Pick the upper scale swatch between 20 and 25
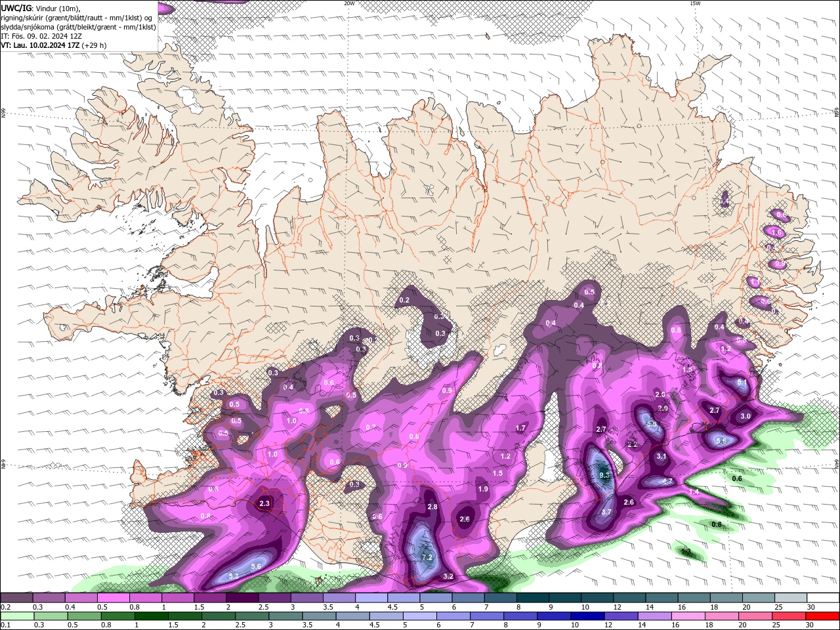This screenshot has width=840, height=630. (x=758, y=598)
